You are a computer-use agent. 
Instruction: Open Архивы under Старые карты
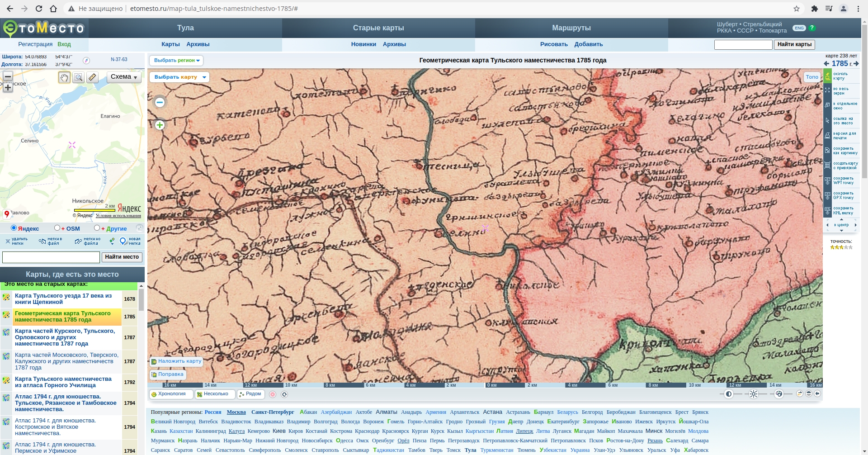pos(394,44)
